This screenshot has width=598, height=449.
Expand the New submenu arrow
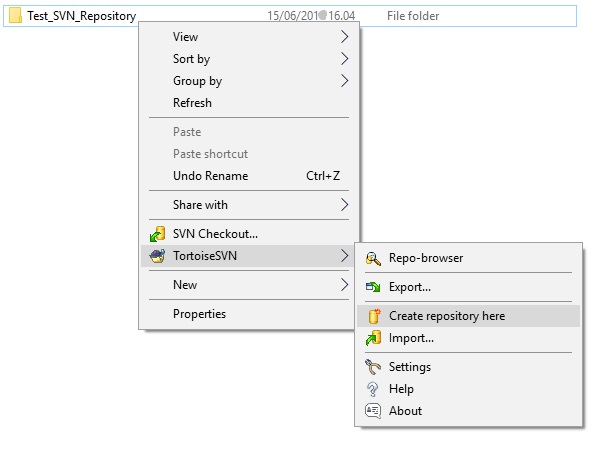344,285
